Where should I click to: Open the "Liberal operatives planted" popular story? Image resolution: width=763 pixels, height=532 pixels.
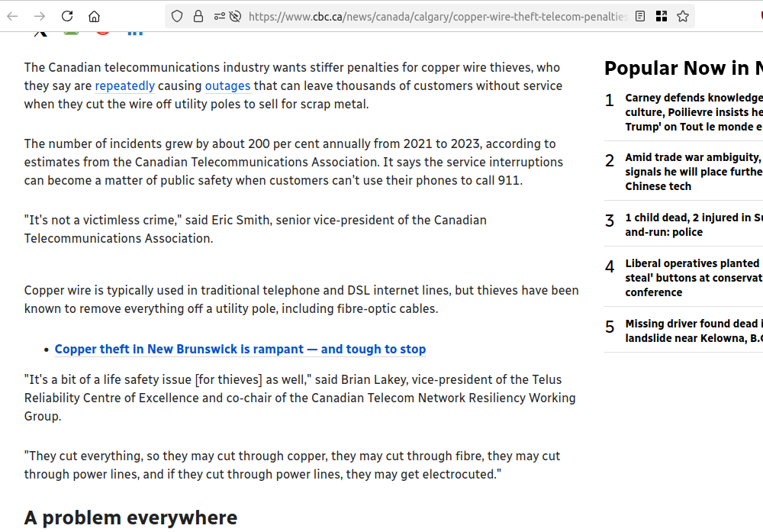click(694, 278)
